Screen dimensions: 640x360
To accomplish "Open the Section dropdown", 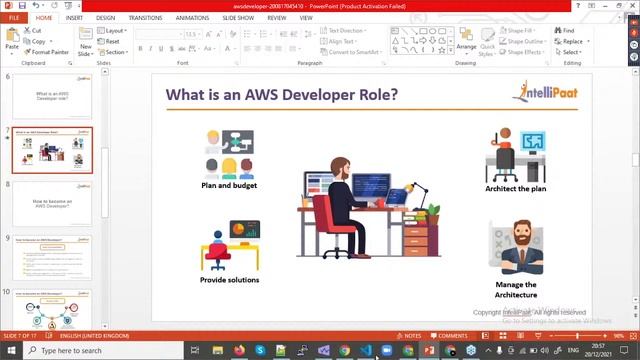I will (113, 52).
